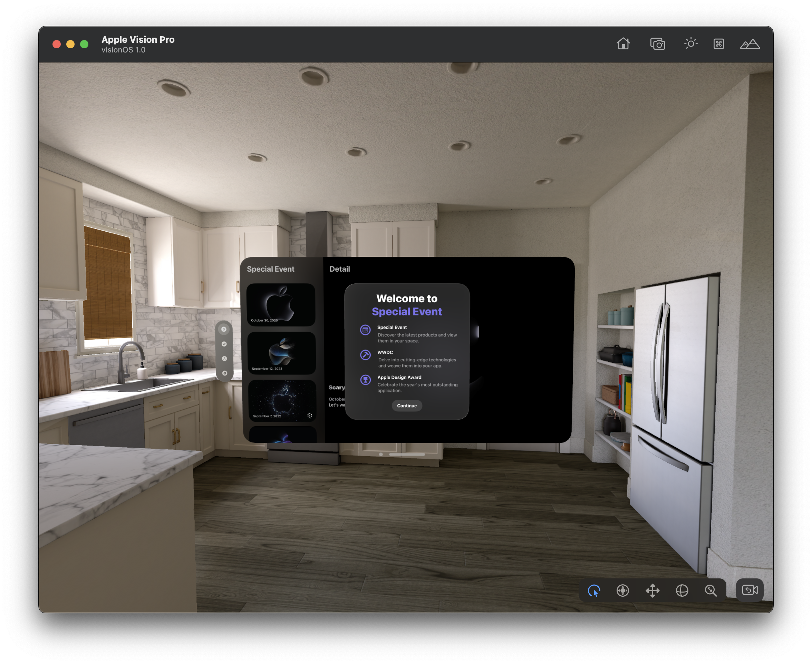Click the 'Special Event' sidebar title
812x664 pixels.
[x=271, y=269]
